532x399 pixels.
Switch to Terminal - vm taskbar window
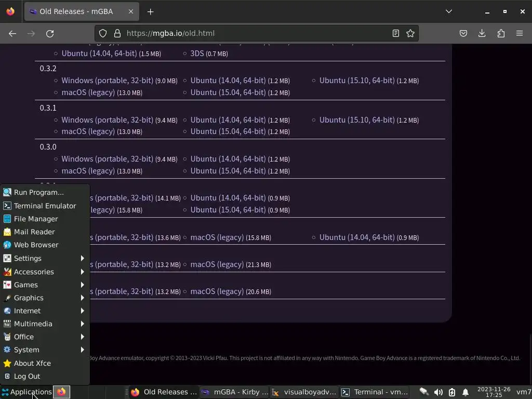[x=375, y=392]
